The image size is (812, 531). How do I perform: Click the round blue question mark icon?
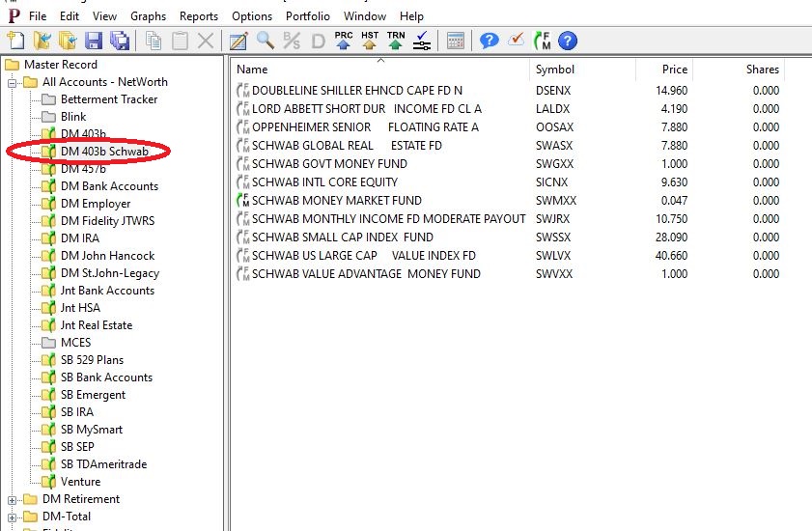[568, 41]
